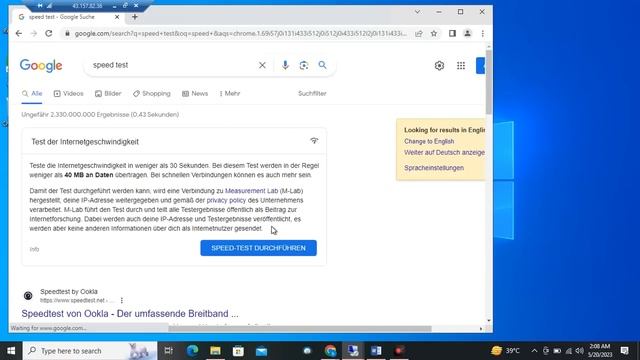Click Windows Type here to search box
The width and height of the screenshot is (640, 360).
click(x=90, y=351)
